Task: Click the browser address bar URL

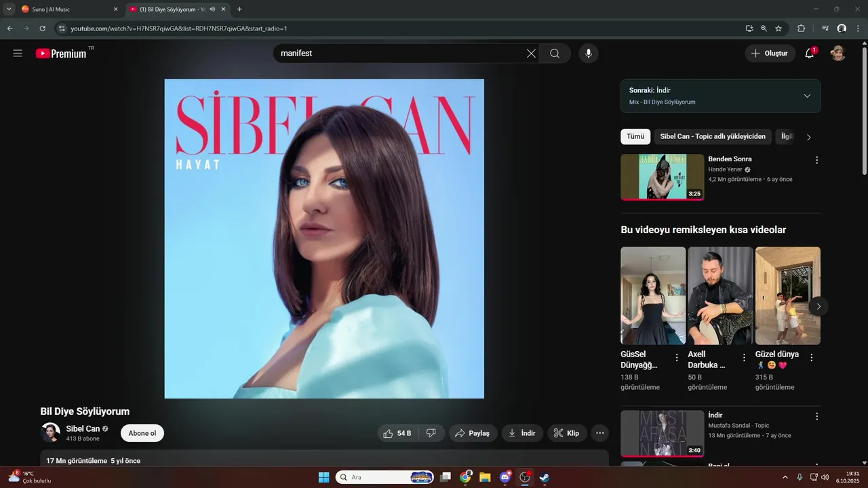Action: click(x=179, y=28)
